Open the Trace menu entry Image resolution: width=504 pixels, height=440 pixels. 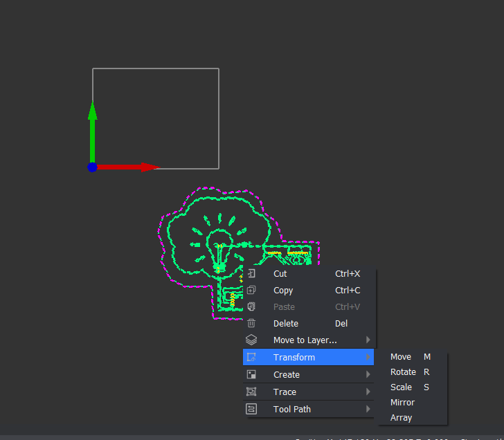tap(308, 392)
